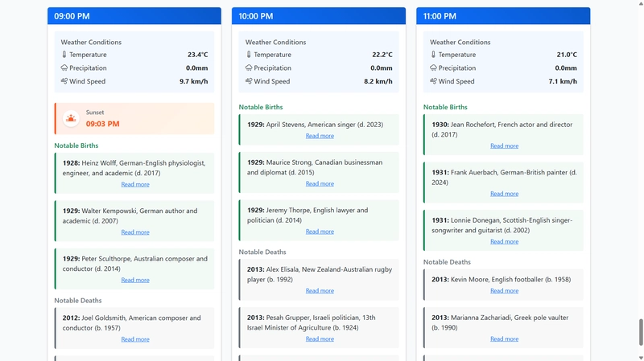644x361 pixels.
Task: Visit Read more link for Marianna Zachariadi
Action: point(505,338)
